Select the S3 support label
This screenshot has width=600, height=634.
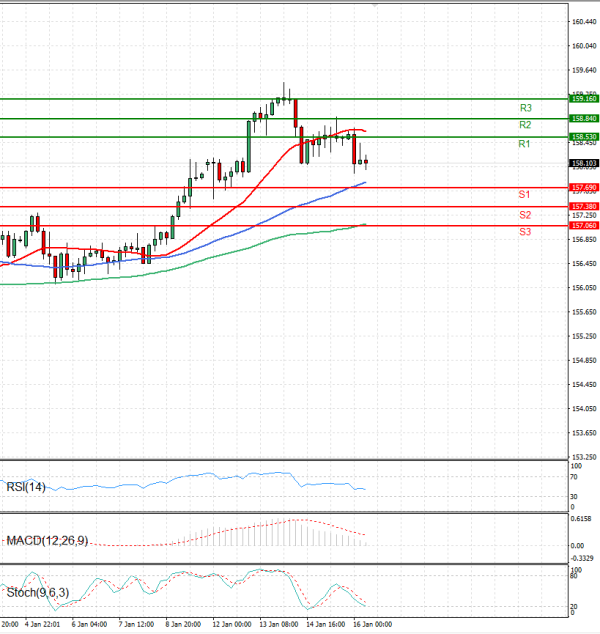click(x=524, y=232)
